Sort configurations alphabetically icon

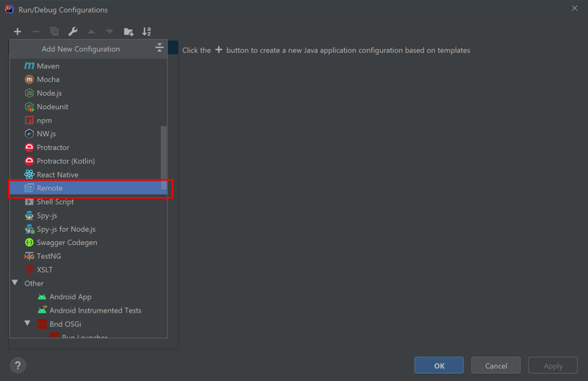pos(146,32)
